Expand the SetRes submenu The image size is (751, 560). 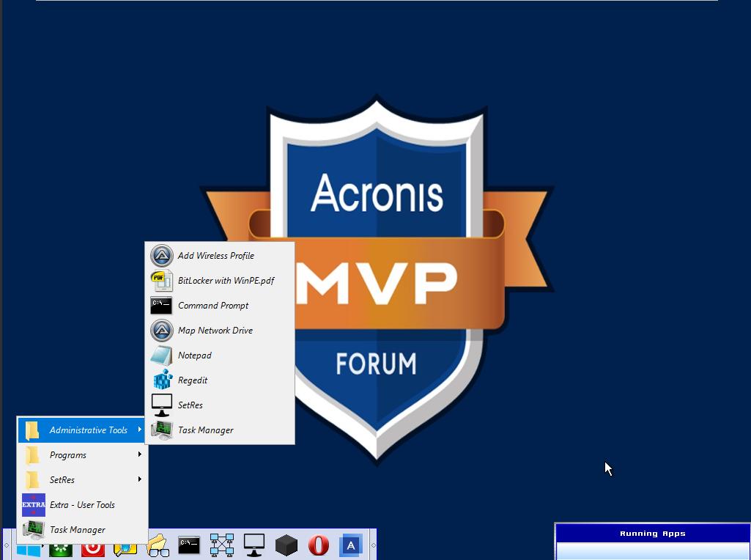[x=62, y=479]
